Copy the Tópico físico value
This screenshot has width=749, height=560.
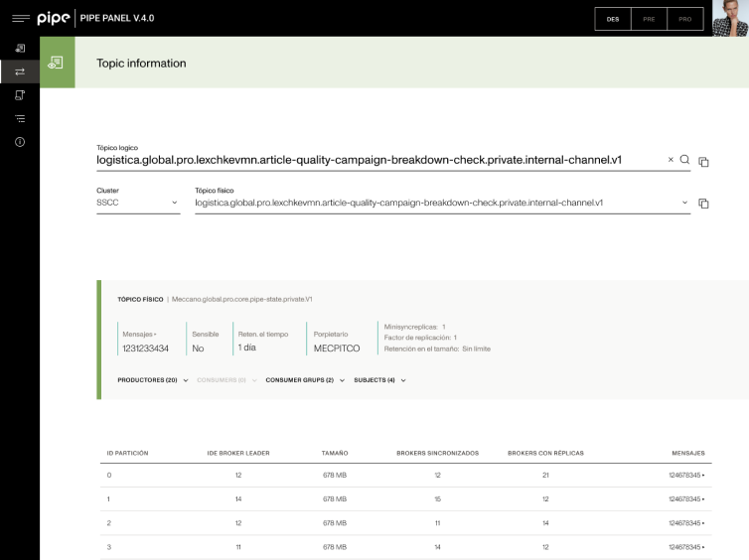703,204
